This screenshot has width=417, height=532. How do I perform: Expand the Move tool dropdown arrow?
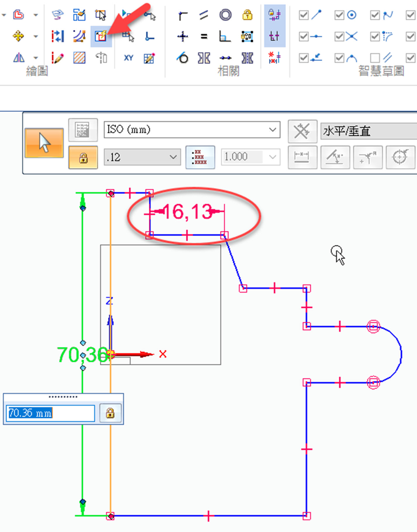36,37
